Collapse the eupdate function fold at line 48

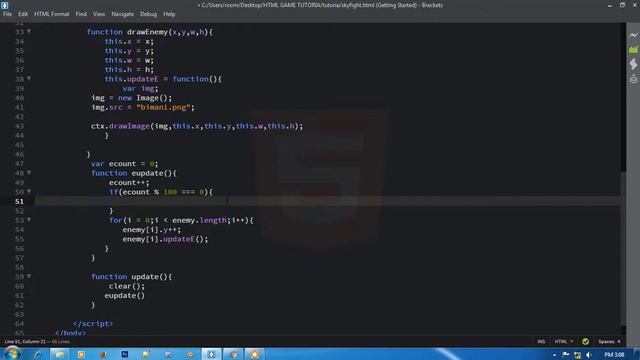pos(29,173)
